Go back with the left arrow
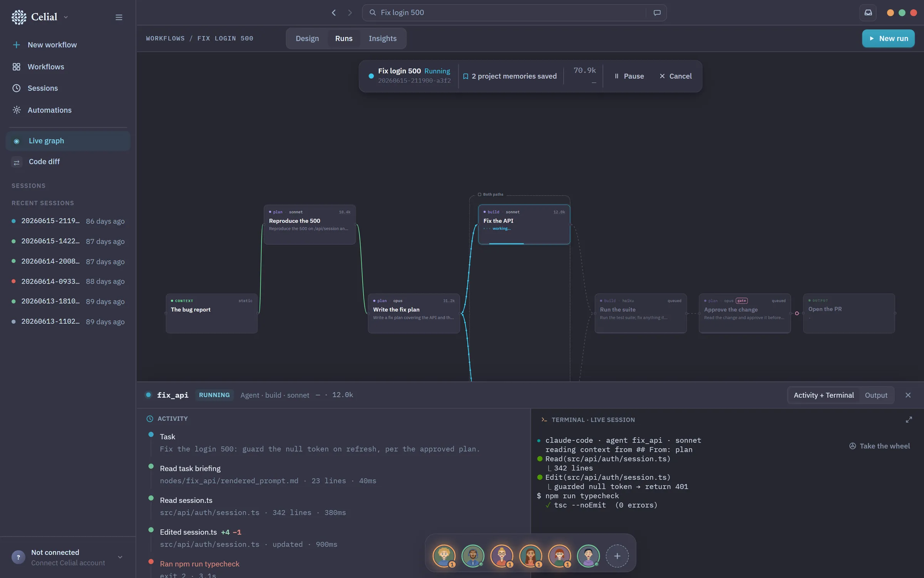Viewport: 924px width, 578px height. pyautogui.click(x=334, y=13)
